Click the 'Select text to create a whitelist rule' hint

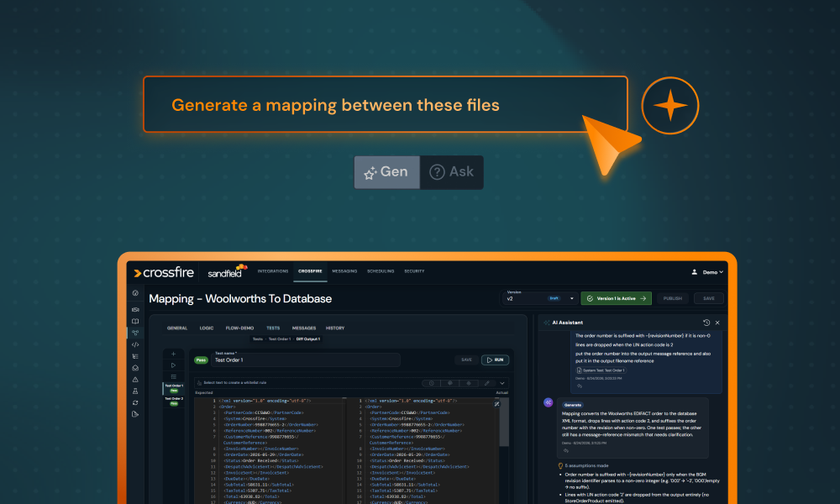[x=234, y=383]
